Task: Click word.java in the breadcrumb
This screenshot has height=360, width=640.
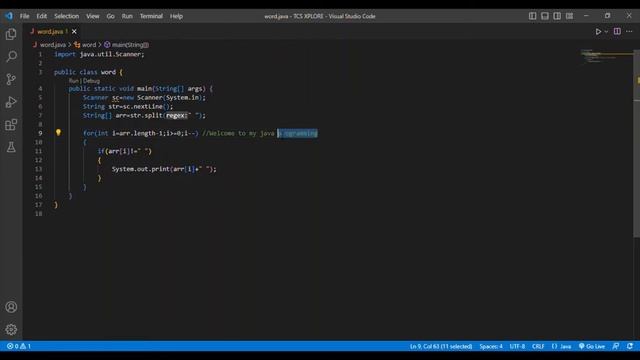Action: pos(53,45)
